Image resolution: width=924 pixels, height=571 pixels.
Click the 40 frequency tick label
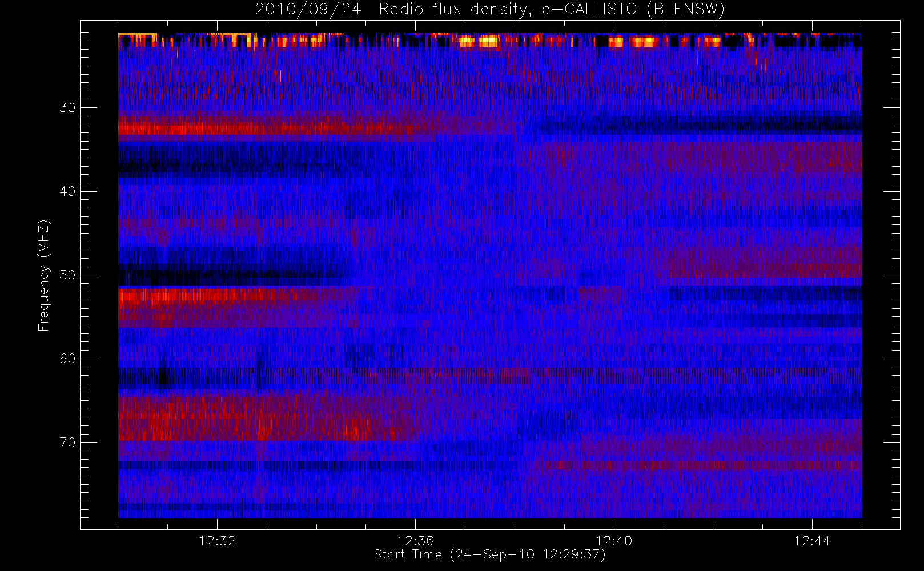(67, 191)
